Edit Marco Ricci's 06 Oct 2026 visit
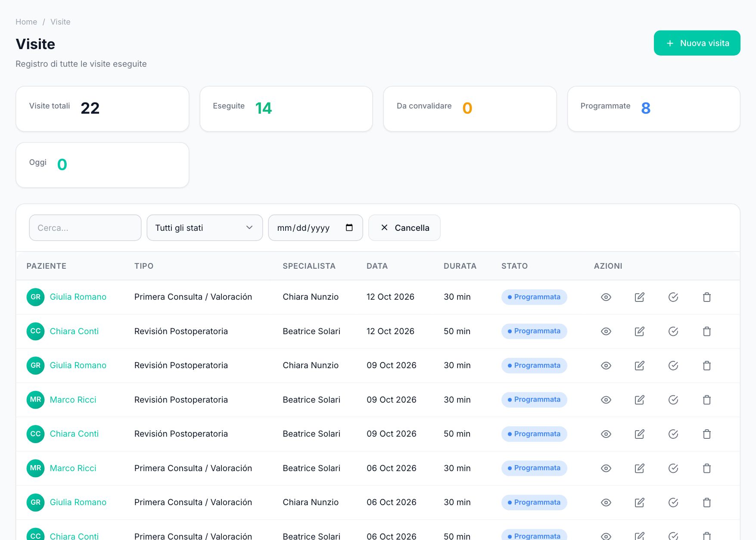 639,468
